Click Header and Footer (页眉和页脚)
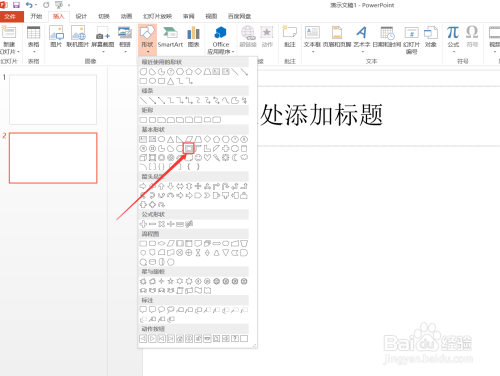 337,37
